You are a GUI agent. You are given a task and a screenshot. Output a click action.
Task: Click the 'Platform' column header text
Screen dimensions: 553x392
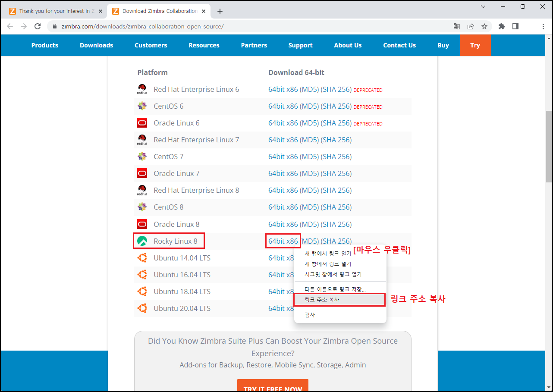pyautogui.click(x=153, y=72)
